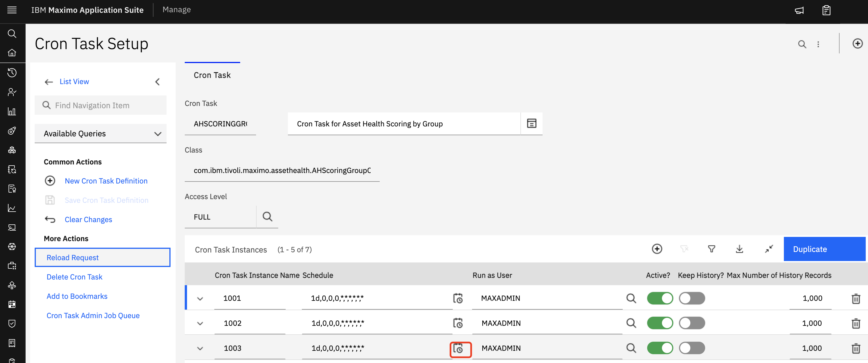Open the calendar grid sidebar icon
The width and height of the screenshot is (868, 363).
(x=12, y=304)
